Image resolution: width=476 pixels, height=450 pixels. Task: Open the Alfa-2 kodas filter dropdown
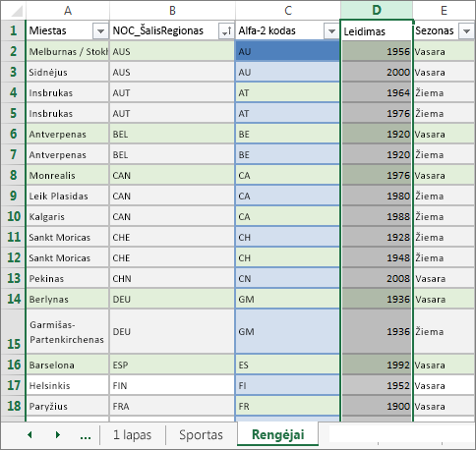(331, 31)
